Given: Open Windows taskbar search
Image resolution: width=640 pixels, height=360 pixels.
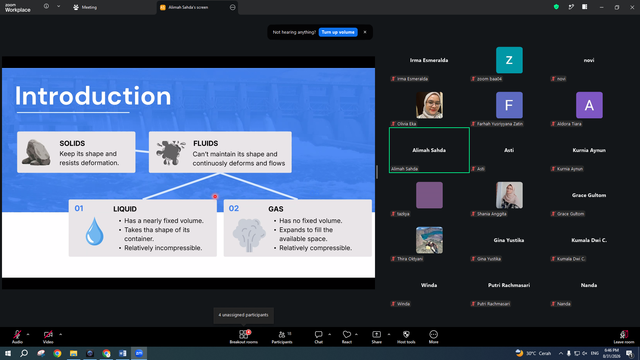Looking at the screenshot, I should [x=24, y=353].
